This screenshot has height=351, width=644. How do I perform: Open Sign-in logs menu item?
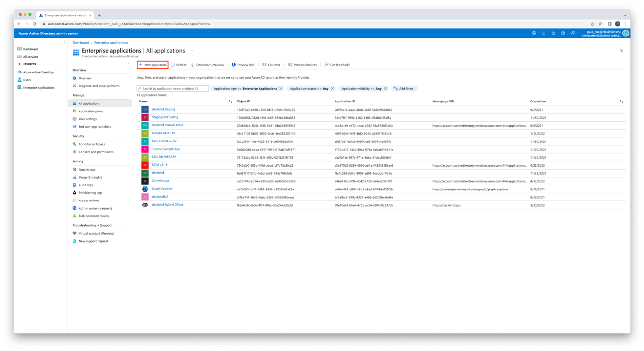(87, 170)
